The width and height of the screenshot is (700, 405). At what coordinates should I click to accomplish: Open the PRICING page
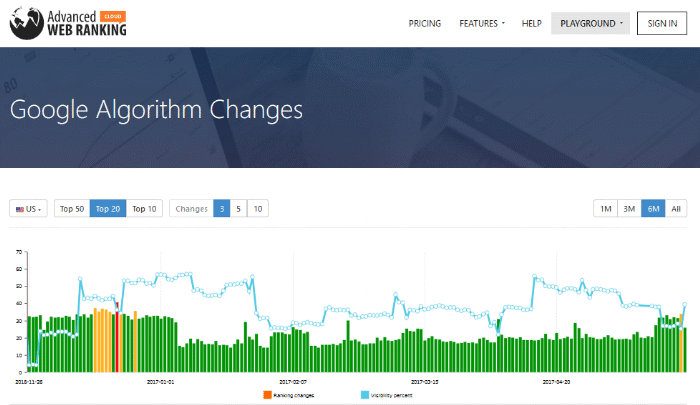(425, 24)
